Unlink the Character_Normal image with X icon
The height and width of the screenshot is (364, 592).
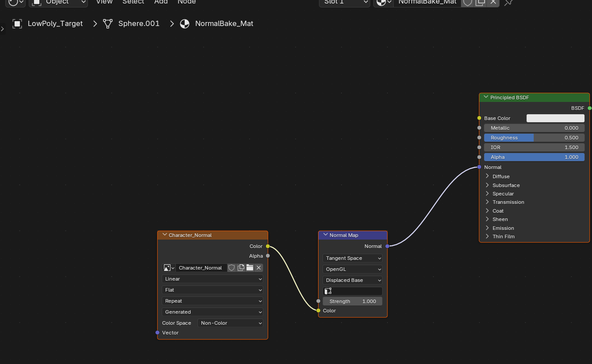259,268
